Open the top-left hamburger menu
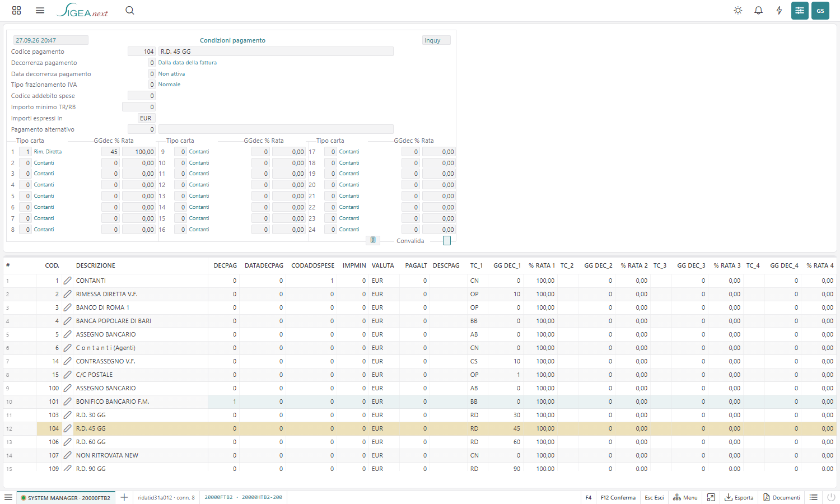 pyautogui.click(x=40, y=10)
